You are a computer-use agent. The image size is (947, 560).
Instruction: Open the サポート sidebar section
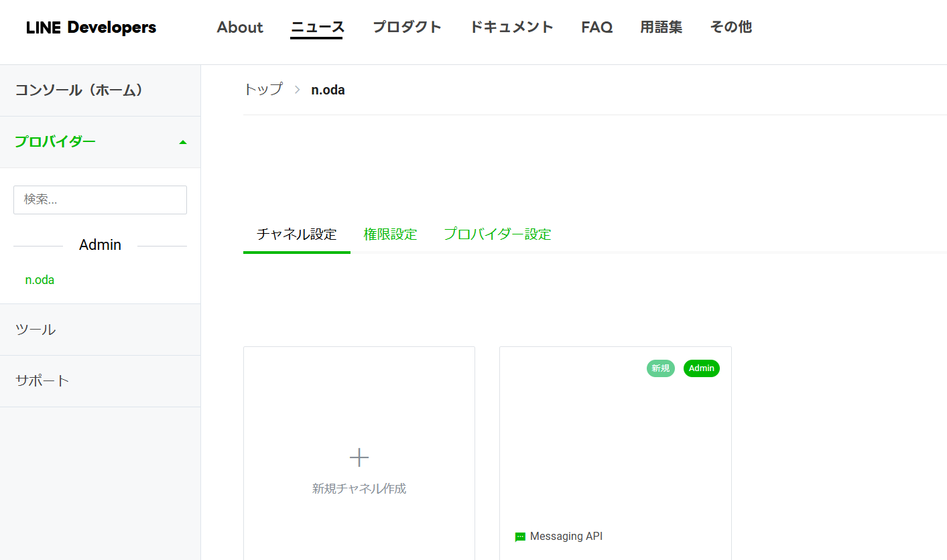pyautogui.click(x=100, y=381)
